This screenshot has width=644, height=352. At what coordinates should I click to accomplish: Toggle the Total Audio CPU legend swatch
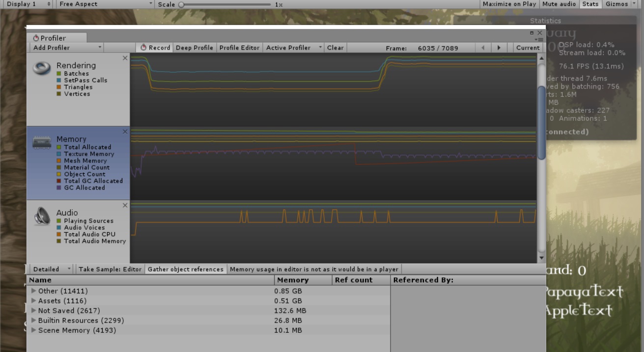58,234
